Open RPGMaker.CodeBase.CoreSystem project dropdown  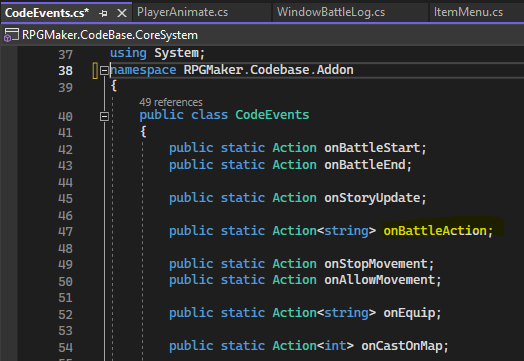coord(110,35)
